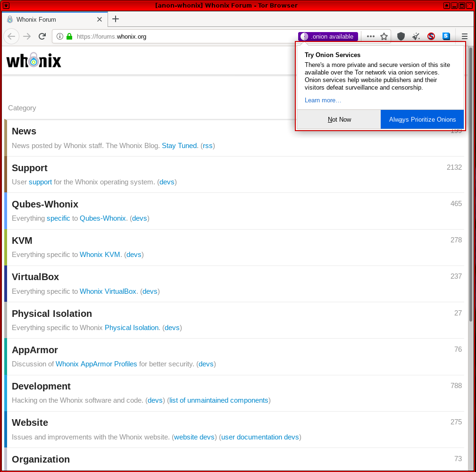
Task: Open the hamburger application menu
Action: point(465,36)
